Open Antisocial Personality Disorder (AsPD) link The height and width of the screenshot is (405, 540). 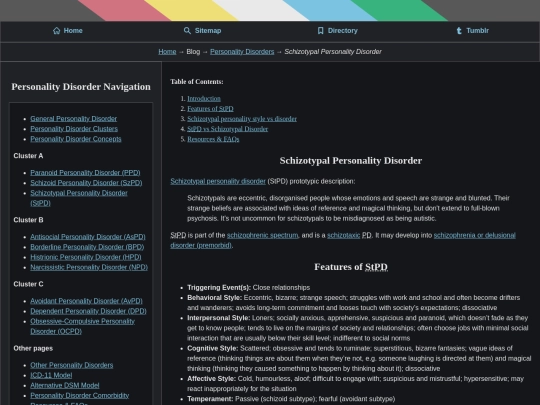(x=88, y=237)
